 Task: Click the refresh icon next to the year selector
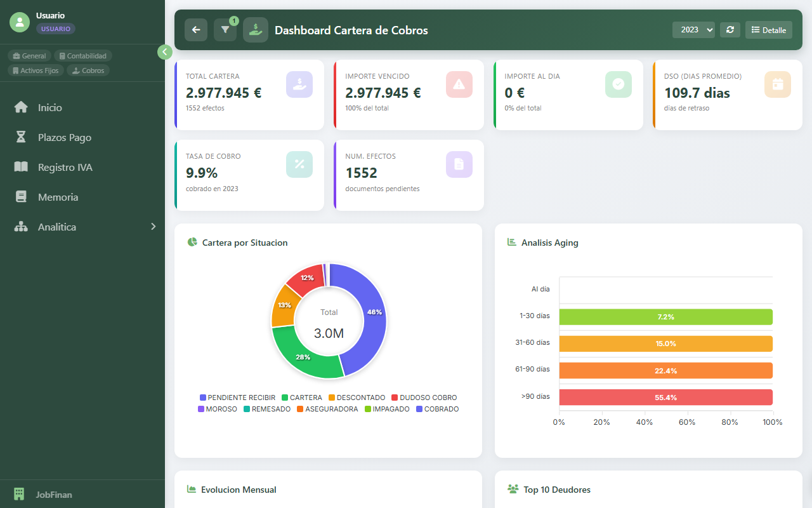(x=730, y=29)
